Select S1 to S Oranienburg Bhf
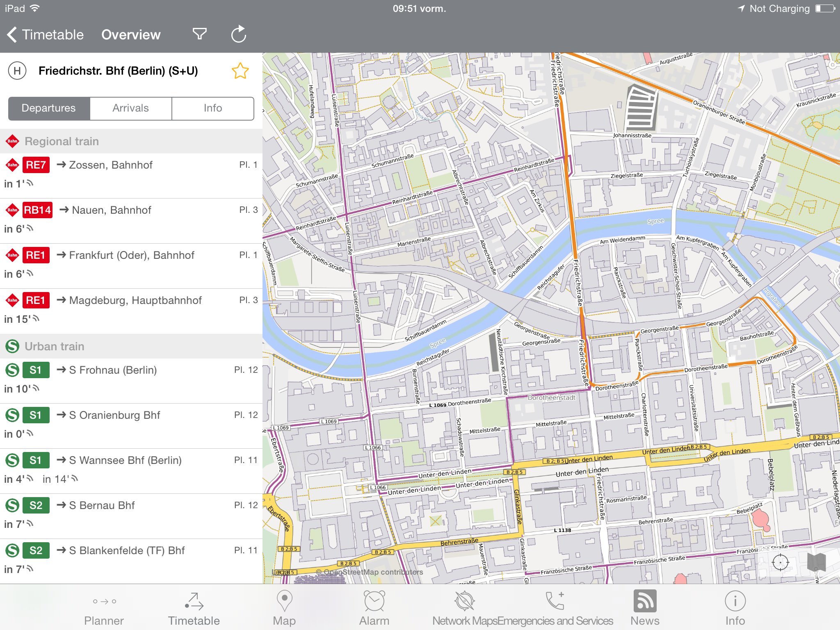The width and height of the screenshot is (840, 630). tap(131, 426)
